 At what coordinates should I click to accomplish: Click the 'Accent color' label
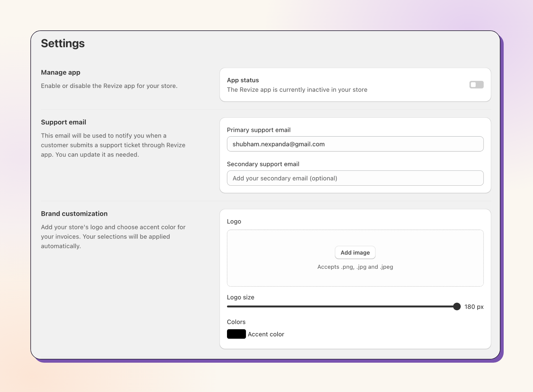tap(266, 334)
